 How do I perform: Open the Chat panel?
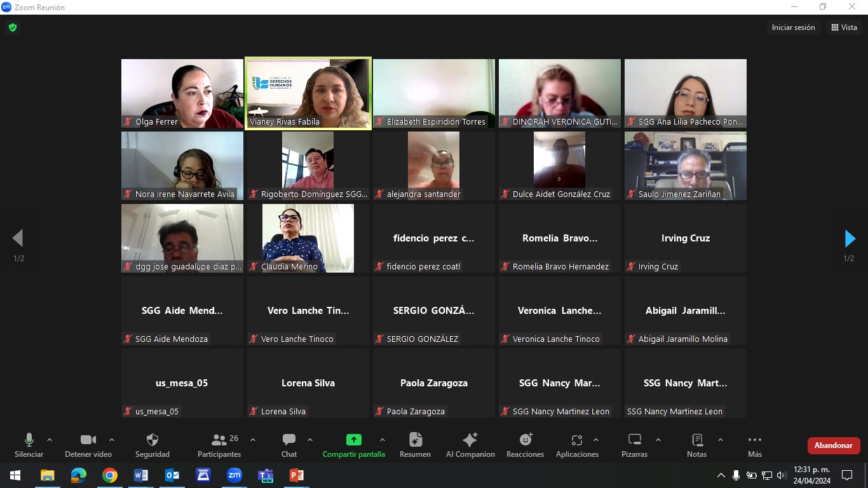pyautogui.click(x=289, y=440)
